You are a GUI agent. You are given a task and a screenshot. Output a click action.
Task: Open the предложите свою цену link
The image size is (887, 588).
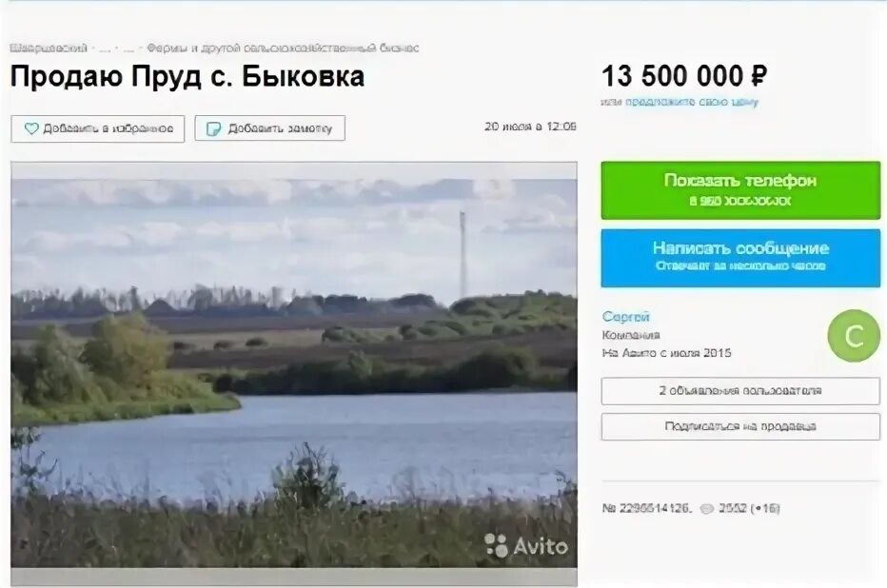click(691, 103)
